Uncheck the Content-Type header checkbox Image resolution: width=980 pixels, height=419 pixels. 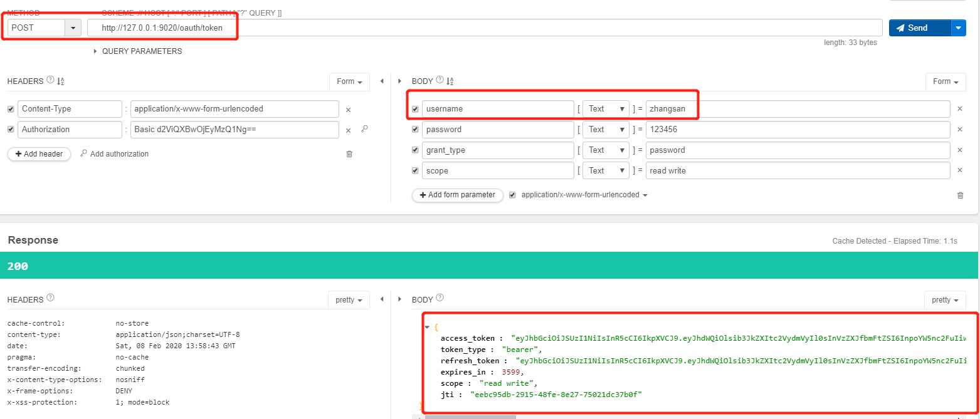[x=11, y=109]
